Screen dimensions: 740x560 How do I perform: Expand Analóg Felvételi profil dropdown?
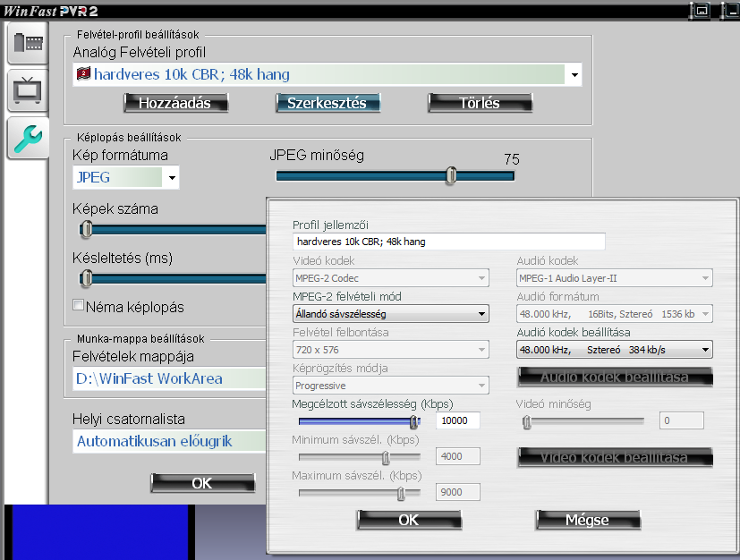coord(574,74)
